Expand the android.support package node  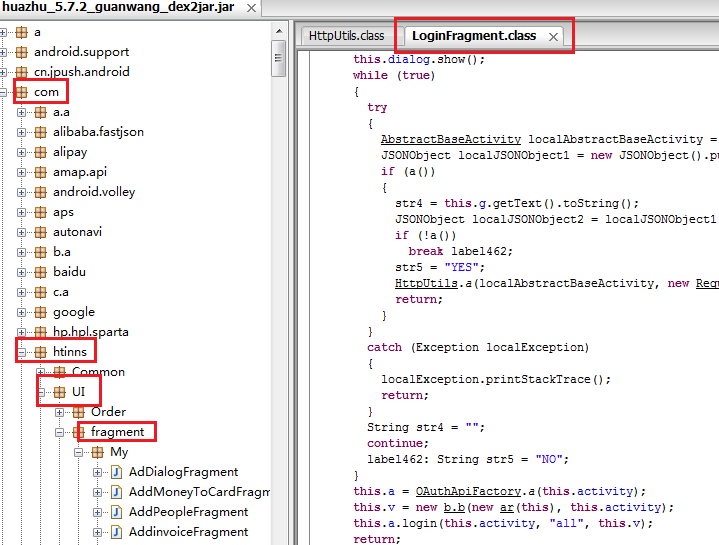pos(3,52)
